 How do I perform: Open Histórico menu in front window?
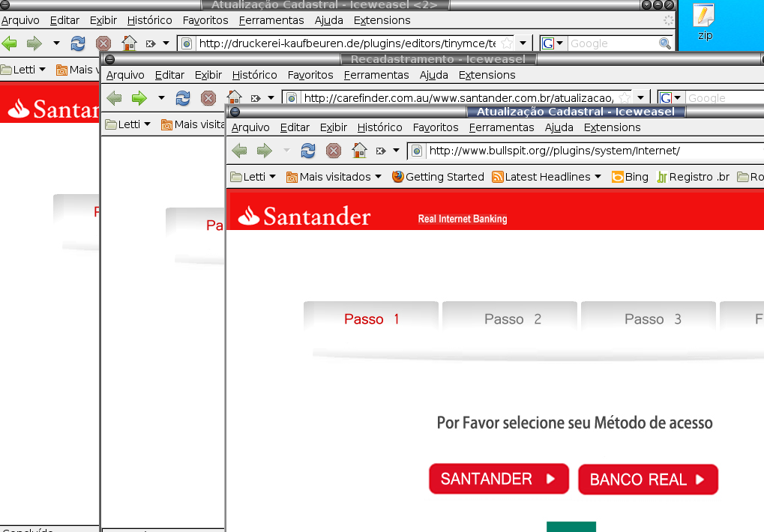[x=379, y=127]
